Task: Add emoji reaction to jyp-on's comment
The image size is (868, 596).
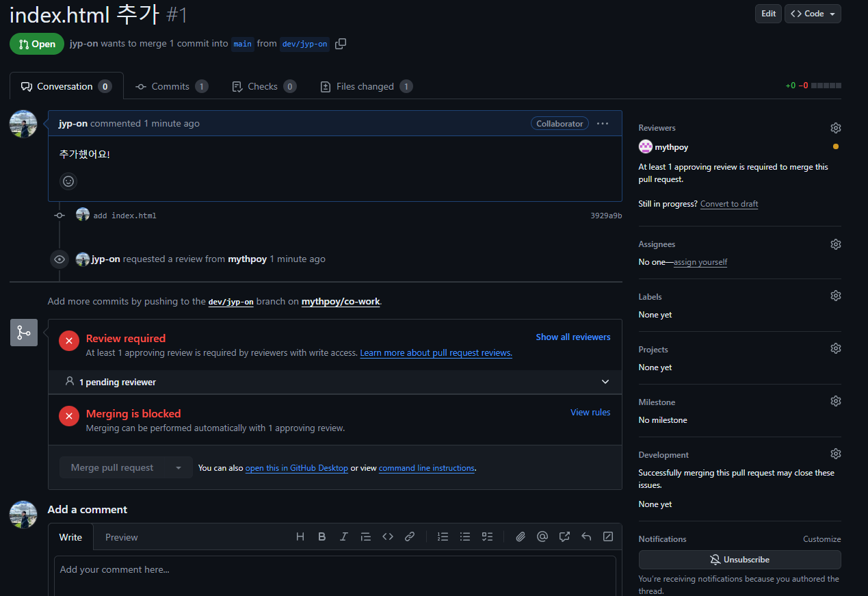Action: (x=68, y=181)
